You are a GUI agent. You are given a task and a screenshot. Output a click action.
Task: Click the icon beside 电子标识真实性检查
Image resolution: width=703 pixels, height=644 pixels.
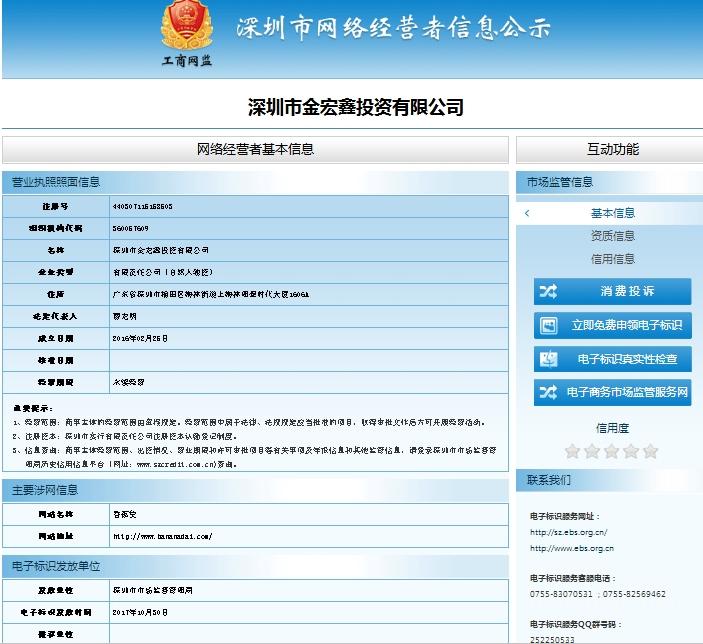point(548,359)
